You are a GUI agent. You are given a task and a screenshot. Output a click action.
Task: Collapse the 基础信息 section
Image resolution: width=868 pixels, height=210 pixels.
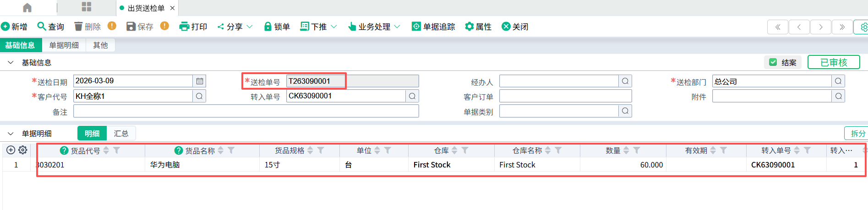tap(11, 62)
